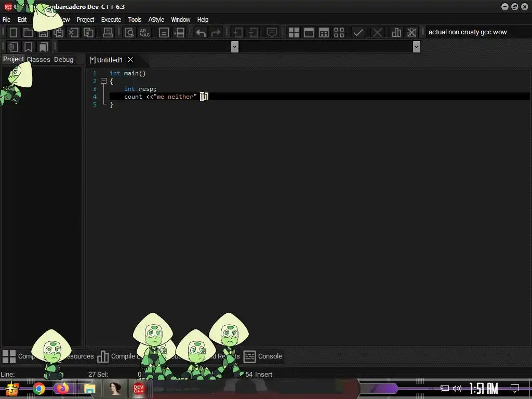Open Replace with the AB-AC icon
The height and width of the screenshot is (399, 532).
point(144,33)
